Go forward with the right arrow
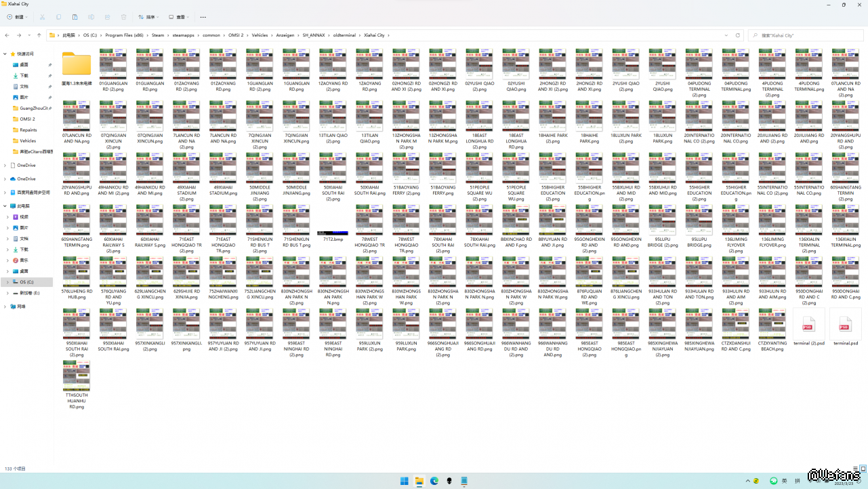This screenshot has height=489, width=868. (x=18, y=35)
